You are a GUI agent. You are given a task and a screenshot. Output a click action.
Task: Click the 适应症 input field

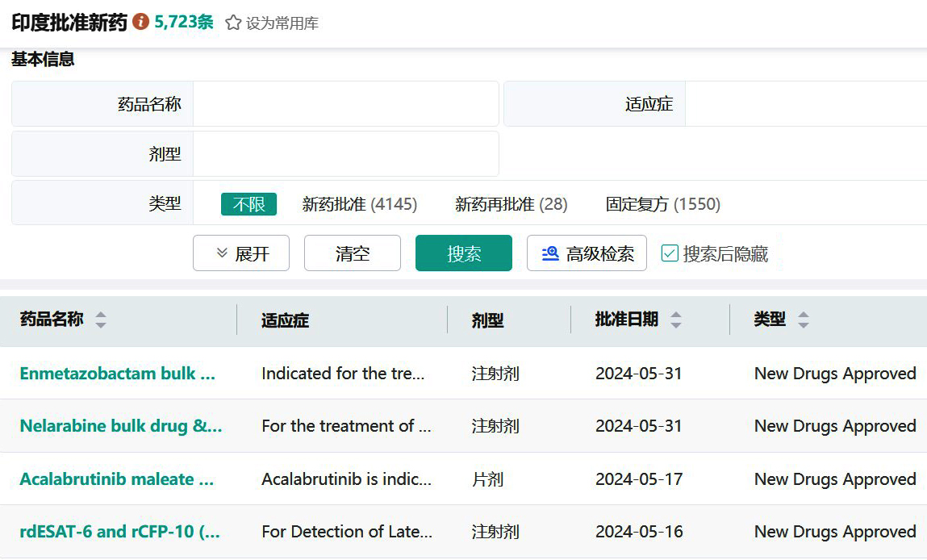(805, 104)
